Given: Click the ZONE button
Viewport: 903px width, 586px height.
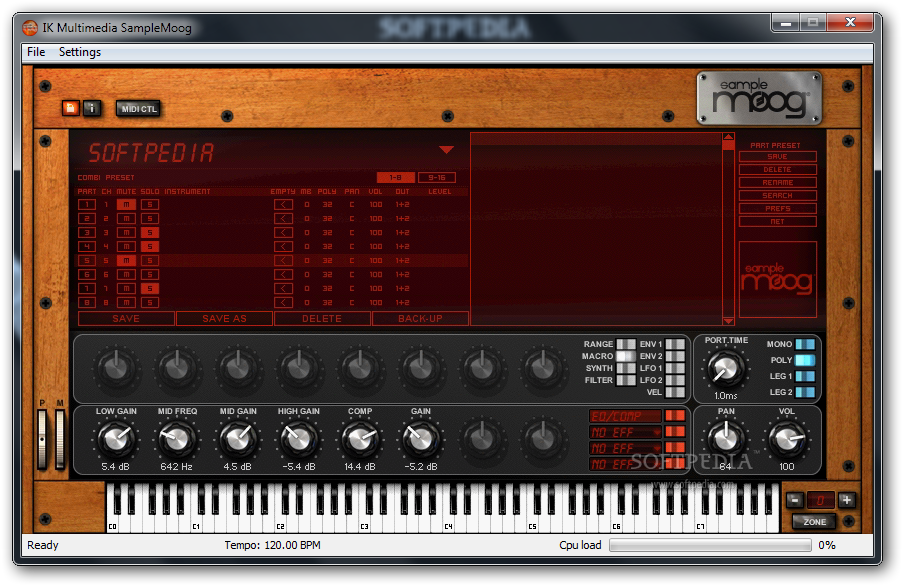Looking at the screenshot, I should coord(814,522).
